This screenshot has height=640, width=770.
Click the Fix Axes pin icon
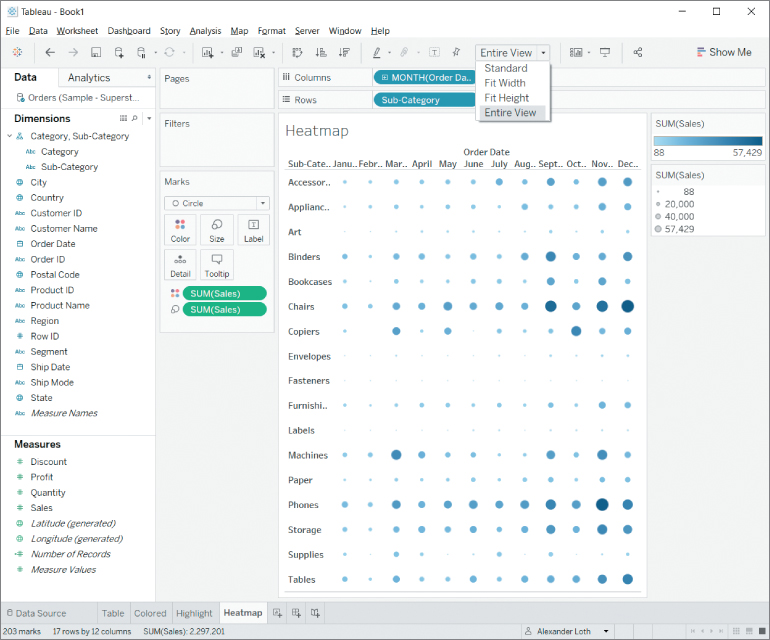[x=457, y=52]
